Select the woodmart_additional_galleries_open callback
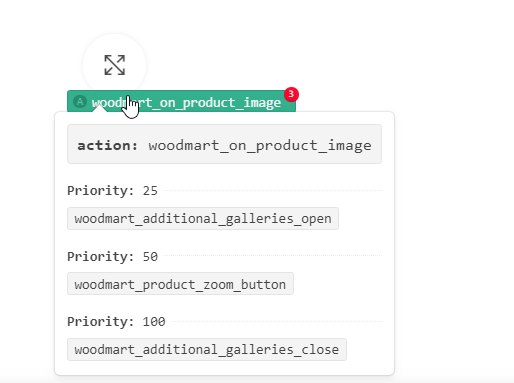 (x=203, y=219)
